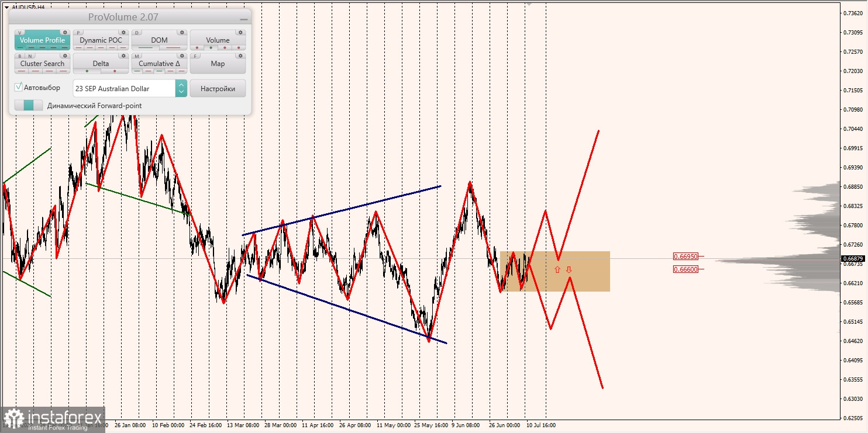Screen dimensions: 868x433
Task: Click the 26 Jan 08:00 time label
Action: point(130,425)
